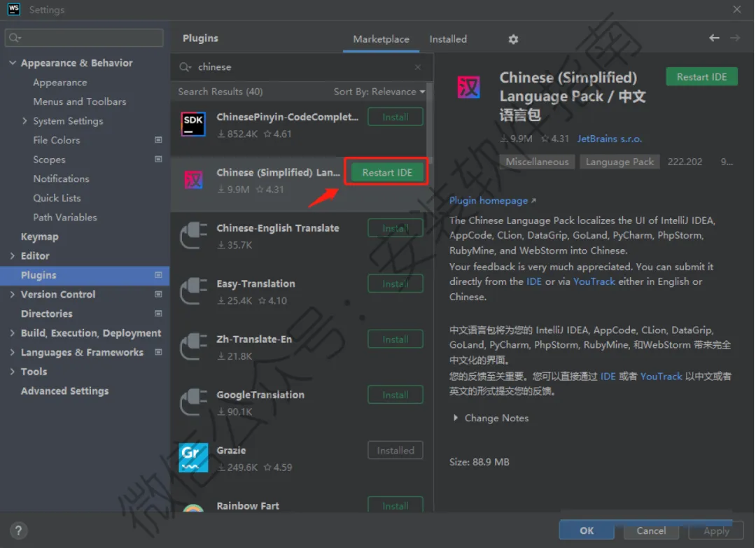Click the settings search magnifier icon
756x548 pixels.
point(15,38)
